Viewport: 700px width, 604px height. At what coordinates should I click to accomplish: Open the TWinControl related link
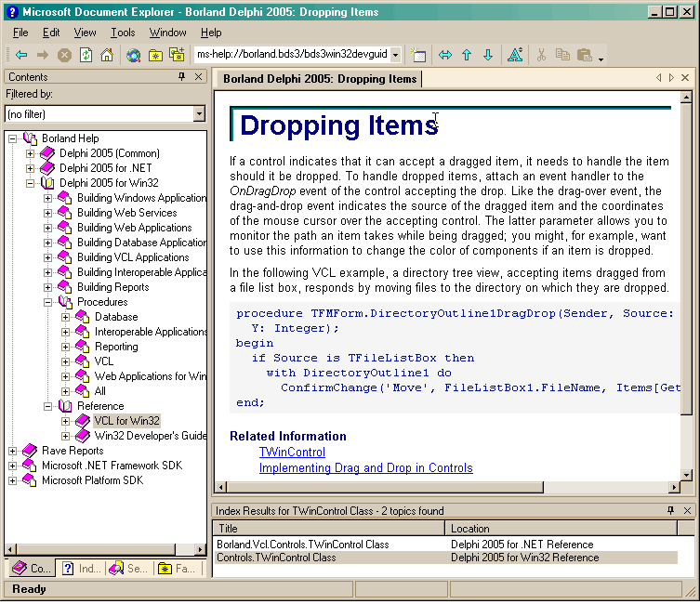(x=292, y=453)
